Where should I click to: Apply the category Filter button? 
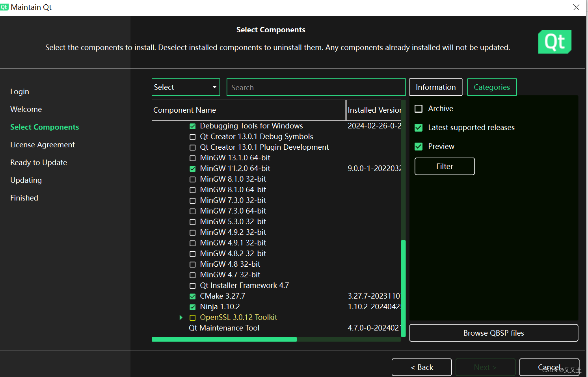(x=445, y=166)
